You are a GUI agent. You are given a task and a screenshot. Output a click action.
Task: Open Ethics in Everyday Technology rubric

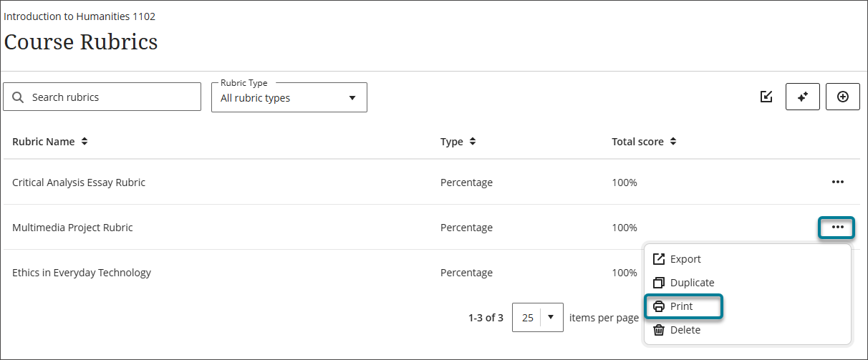[82, 273]
